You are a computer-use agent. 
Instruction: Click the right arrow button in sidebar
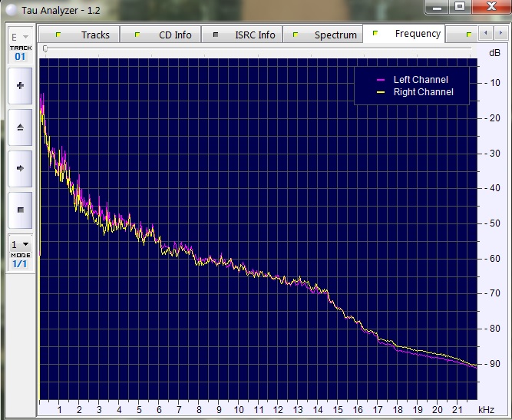pyautogui.click(x=20, y=167)
